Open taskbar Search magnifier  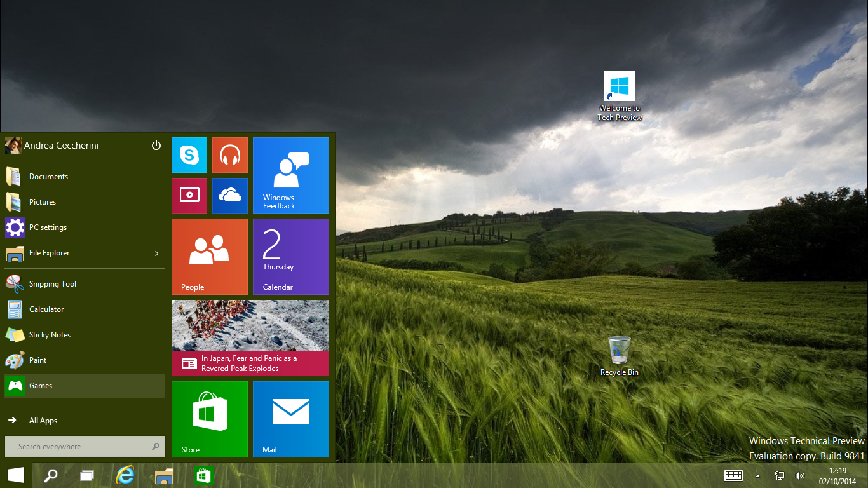(50, 475)
